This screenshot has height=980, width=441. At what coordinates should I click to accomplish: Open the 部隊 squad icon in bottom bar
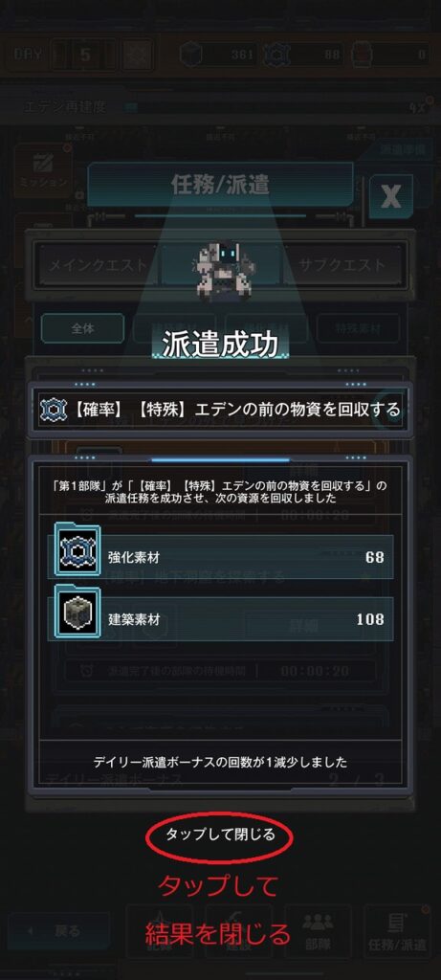318,930
